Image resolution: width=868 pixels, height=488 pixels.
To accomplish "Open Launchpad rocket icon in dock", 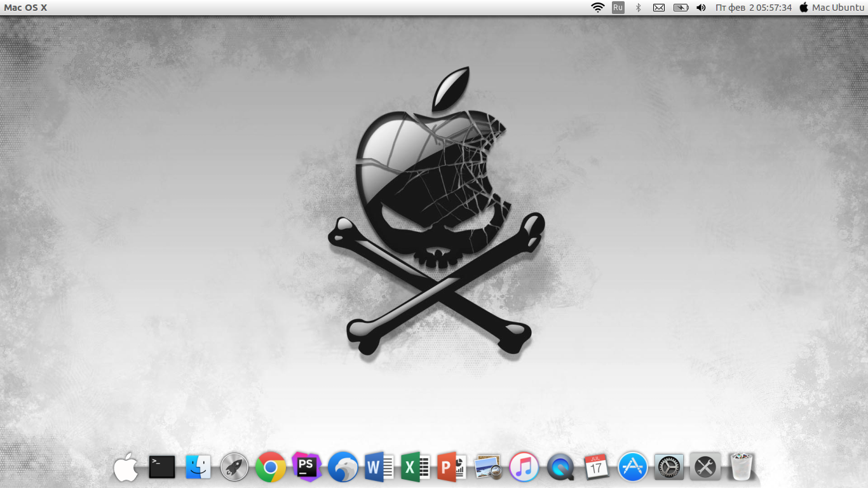I will [x=234, y=468].
